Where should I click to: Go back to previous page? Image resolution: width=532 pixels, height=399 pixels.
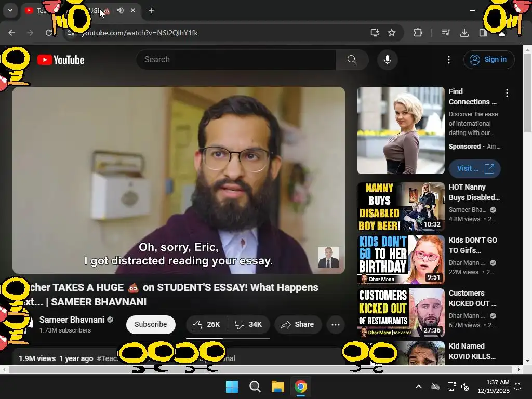coord(11,33)
